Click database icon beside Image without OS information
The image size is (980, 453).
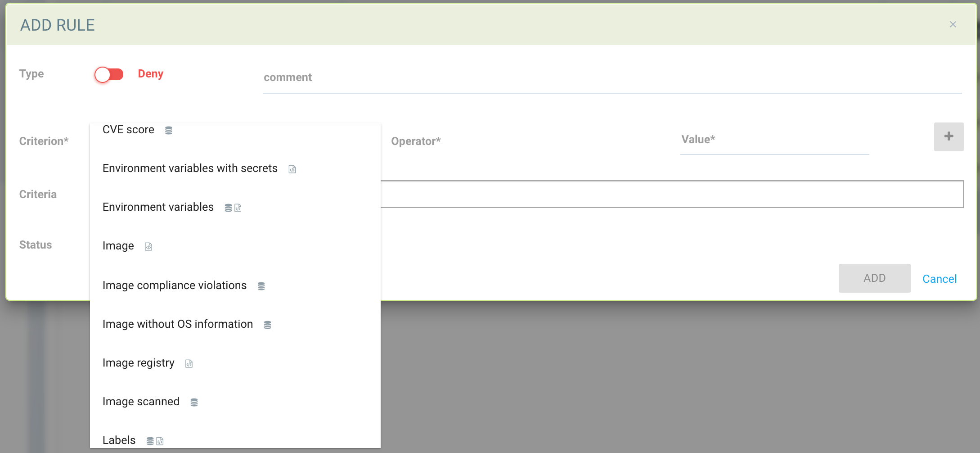click(x=267, y=325)
